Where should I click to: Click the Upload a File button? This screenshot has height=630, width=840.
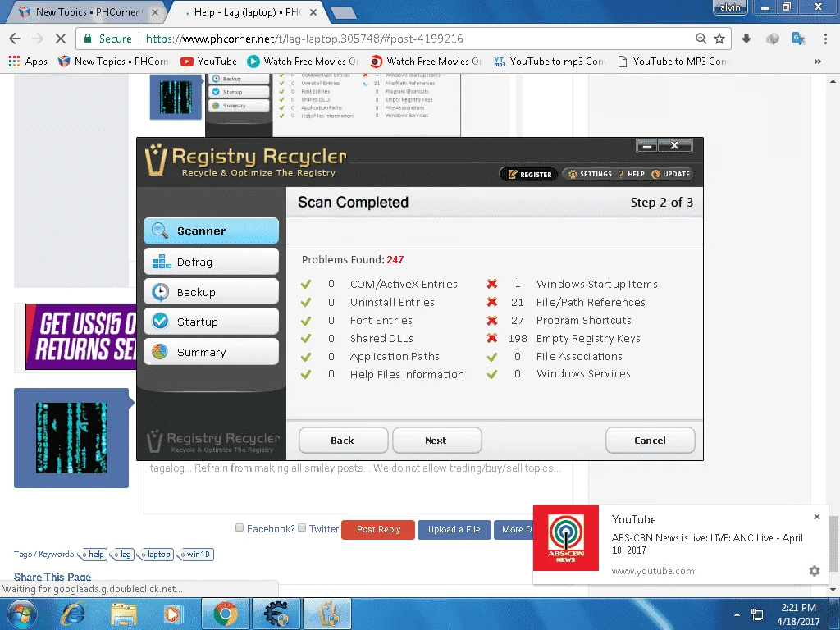pos(454,529)
